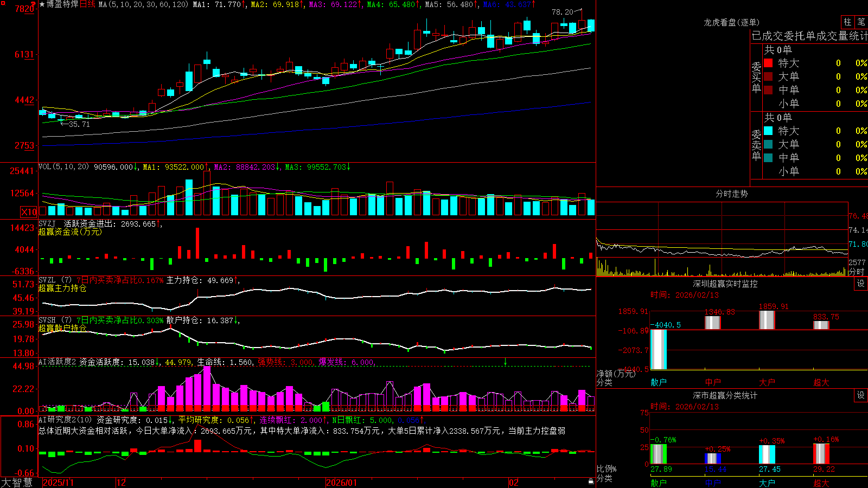This screenshot has height=488, width=868.
Task: Click the X10 volume scale box
Action: click(x=29, y=212)
